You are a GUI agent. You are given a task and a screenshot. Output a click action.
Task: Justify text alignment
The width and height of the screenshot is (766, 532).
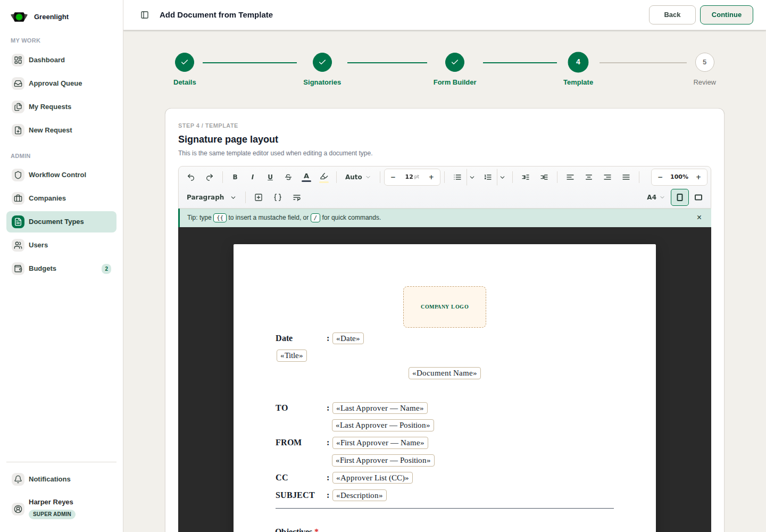click(x=626, y=177)
